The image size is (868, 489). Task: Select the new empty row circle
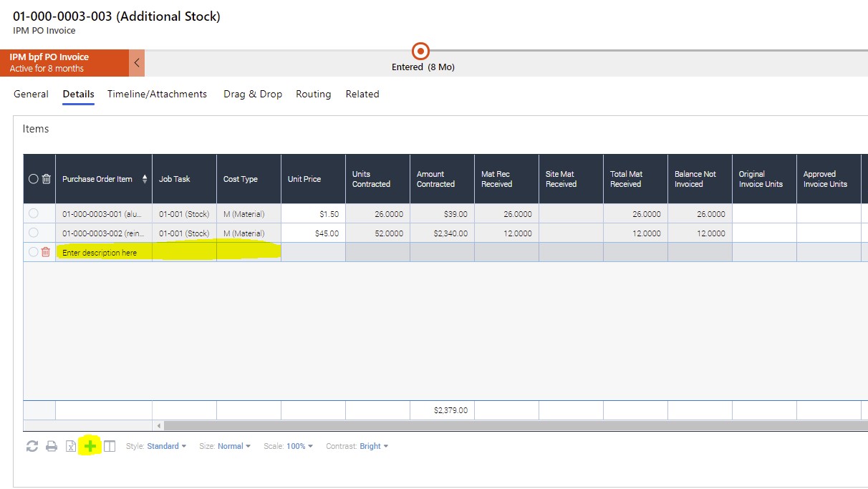(x=33, y=252)
